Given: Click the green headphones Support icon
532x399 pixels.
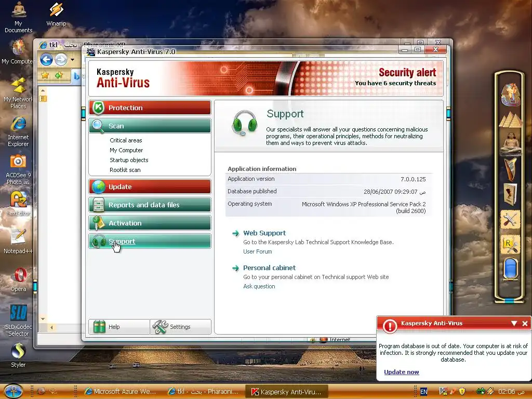Looking at the screenshot, I should [x=244, y=123].
